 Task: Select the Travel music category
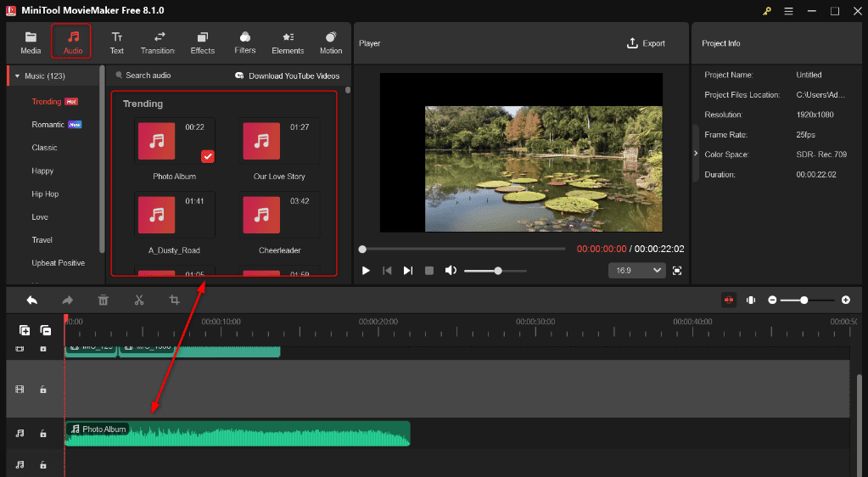click(x=42, y=240)
